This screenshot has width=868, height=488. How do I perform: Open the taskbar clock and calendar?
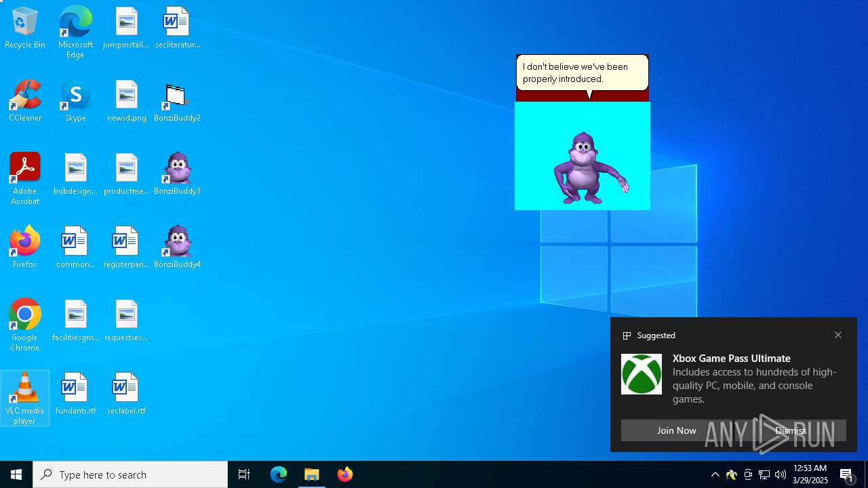click(810, 474)
